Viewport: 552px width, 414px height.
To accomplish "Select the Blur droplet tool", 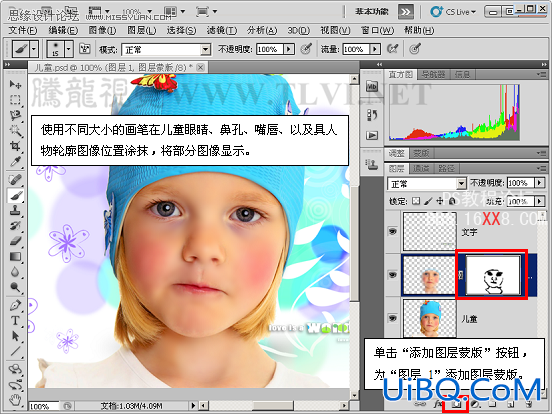I will pos(15,272).
